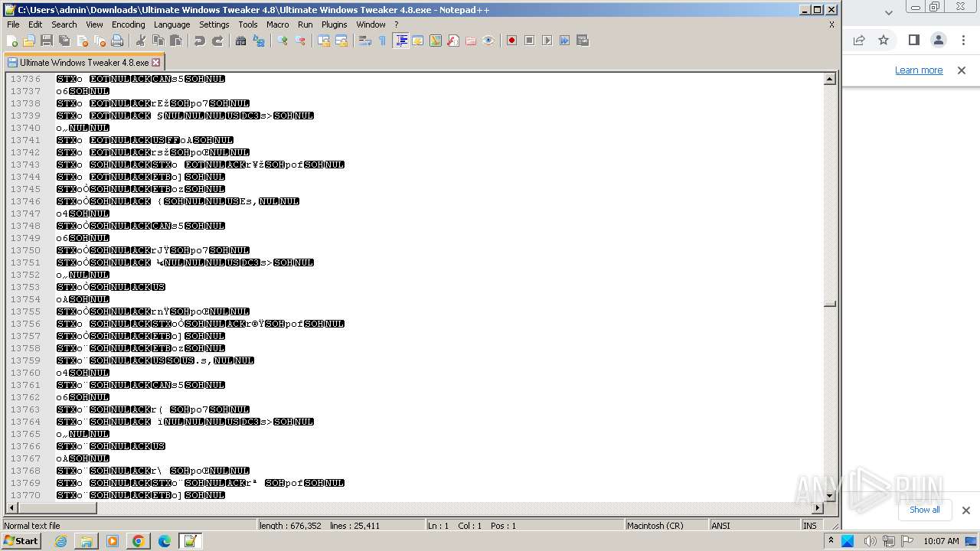The image size is (980, 551).
Task: Create a new document with the New icon
Action: (12, 41)
